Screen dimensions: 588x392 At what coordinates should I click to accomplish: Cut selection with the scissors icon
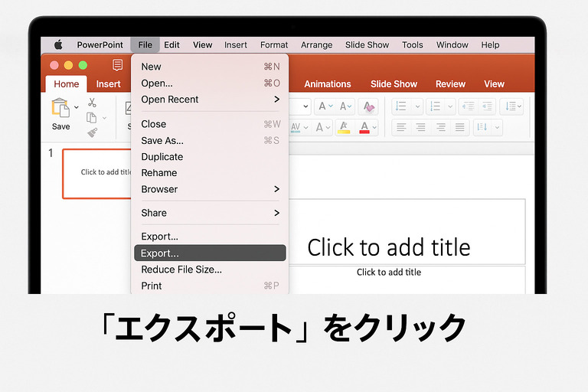(x=92, y=102)
